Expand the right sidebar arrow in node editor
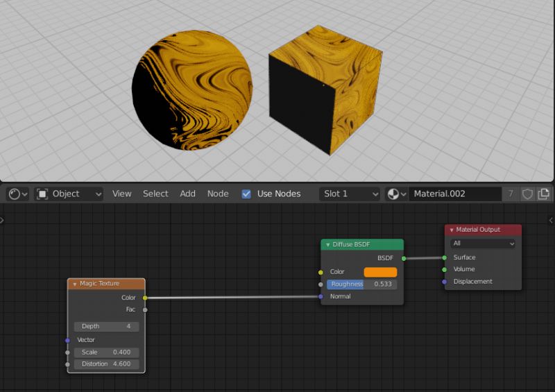 (551, 220)
